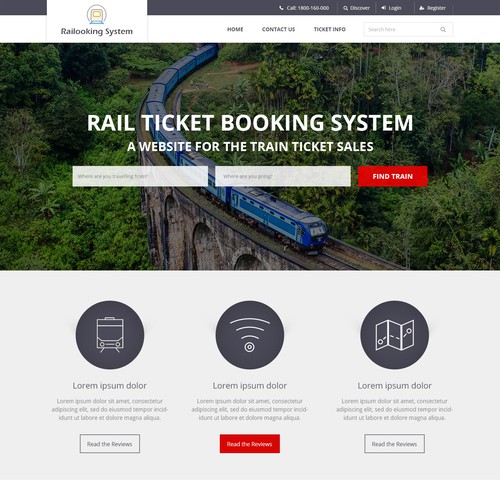Image resolution: width=500 pixels, height=500 pixels.
Task: Click the search magnifier in search box
Action: click(x=443, y=29)
